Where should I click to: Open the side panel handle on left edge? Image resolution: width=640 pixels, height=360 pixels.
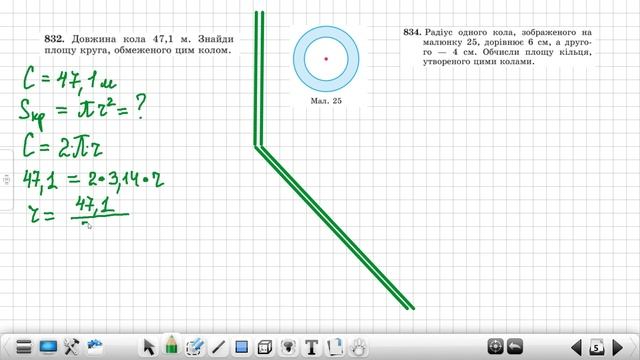click(x=6, y=180)
